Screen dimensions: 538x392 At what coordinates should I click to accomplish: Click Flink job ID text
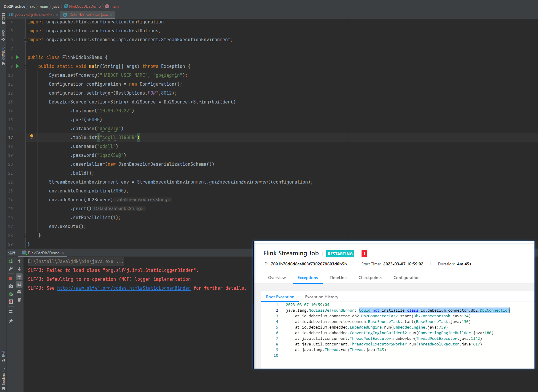[x=308, y=264]
